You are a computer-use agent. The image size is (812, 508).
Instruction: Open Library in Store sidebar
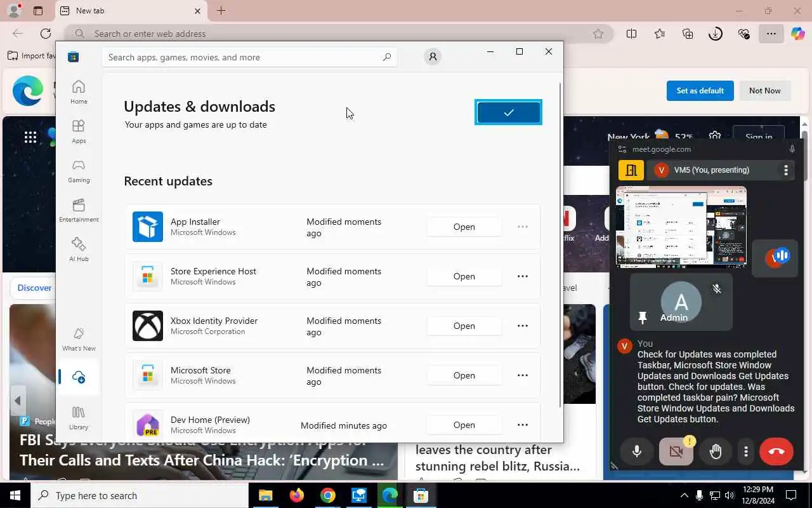click(79, 418)
